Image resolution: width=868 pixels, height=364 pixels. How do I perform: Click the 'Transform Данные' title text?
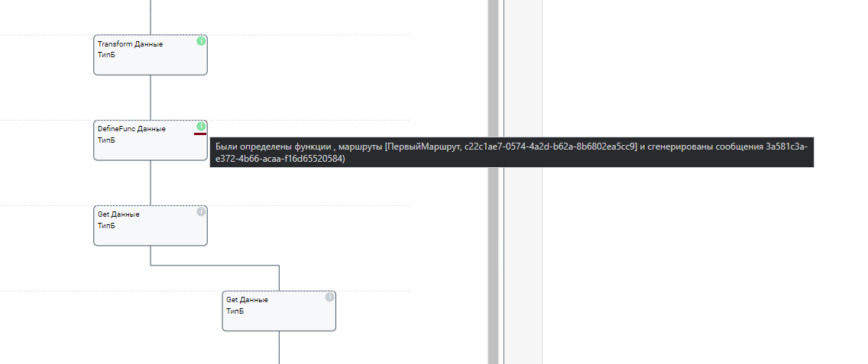tap(130, 44)
